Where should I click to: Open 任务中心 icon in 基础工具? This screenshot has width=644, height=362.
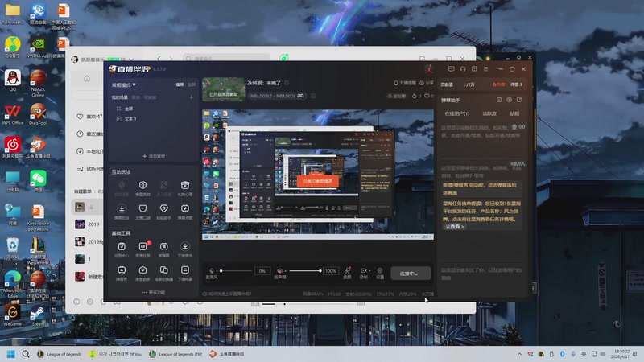tap(122, 246)
